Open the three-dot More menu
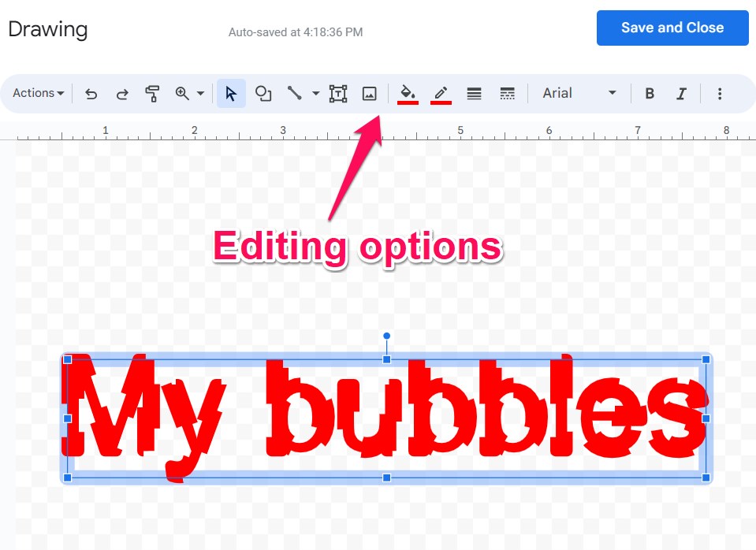 [x=720, y=93]
